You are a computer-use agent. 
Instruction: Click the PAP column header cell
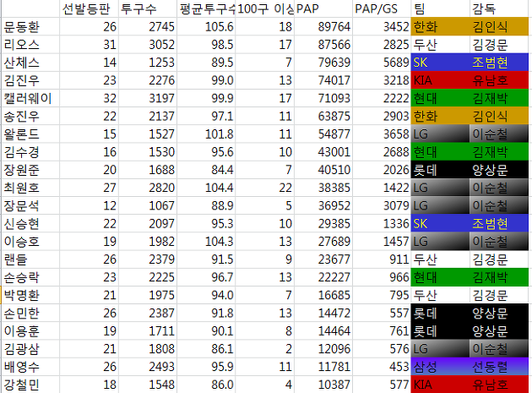pyautogui.click(x=323, y=8)
